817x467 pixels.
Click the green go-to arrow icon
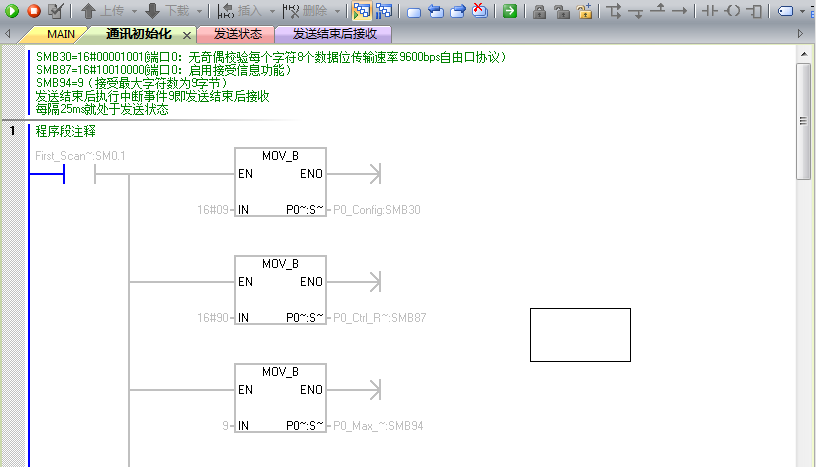pyautogui.click(x=510, y=10)
